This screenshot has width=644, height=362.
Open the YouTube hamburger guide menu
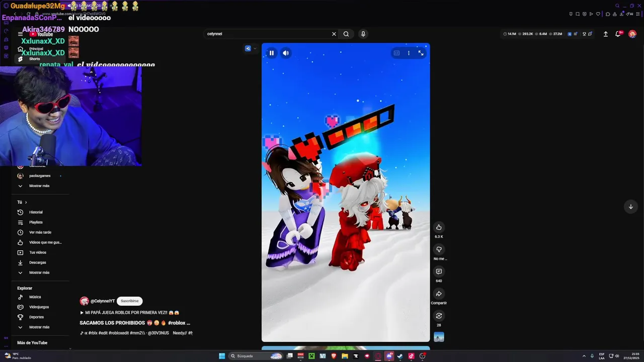coord(20,34)
